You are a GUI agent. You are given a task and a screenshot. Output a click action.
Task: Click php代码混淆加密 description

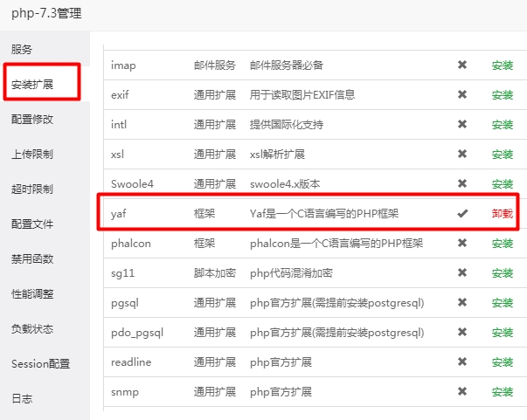[x=291, y=273]
